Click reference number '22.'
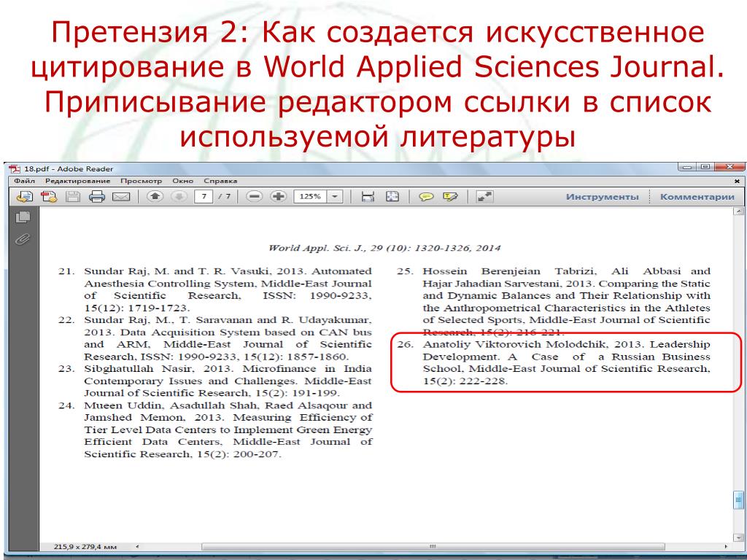 tap(66, 320)
